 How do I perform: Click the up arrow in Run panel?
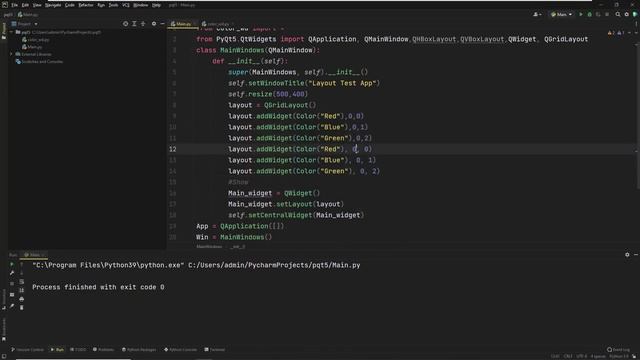pos(22,264)
